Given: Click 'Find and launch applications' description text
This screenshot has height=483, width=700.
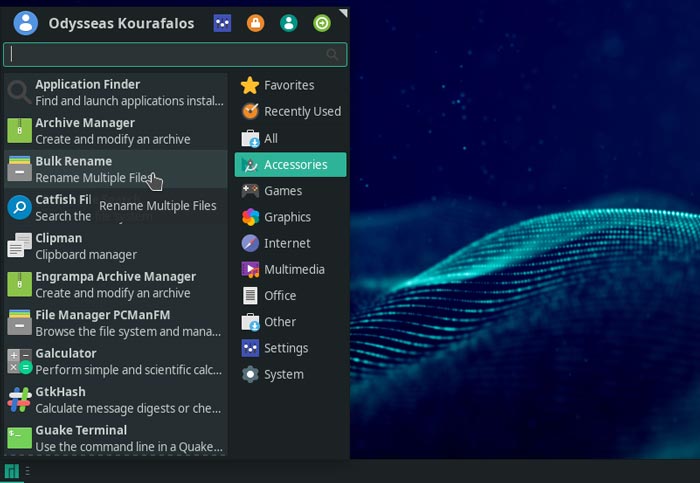Looking at the screenshot, I should (129, 101).
